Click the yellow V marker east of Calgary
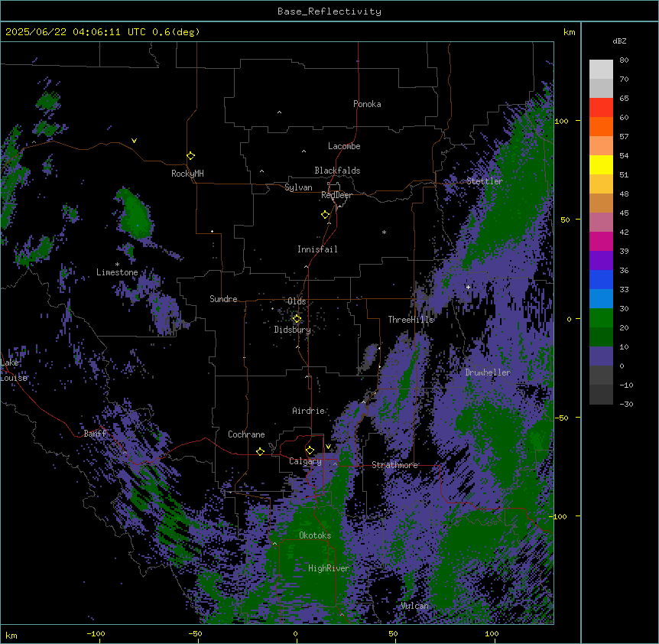 (328, 447)
